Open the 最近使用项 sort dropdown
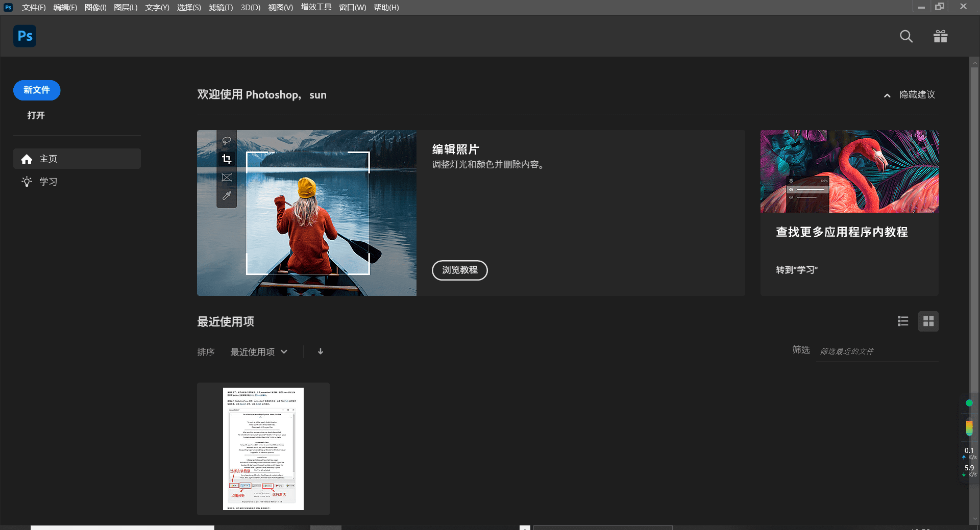This screenshot has width=980, height=530. (259, 351)
